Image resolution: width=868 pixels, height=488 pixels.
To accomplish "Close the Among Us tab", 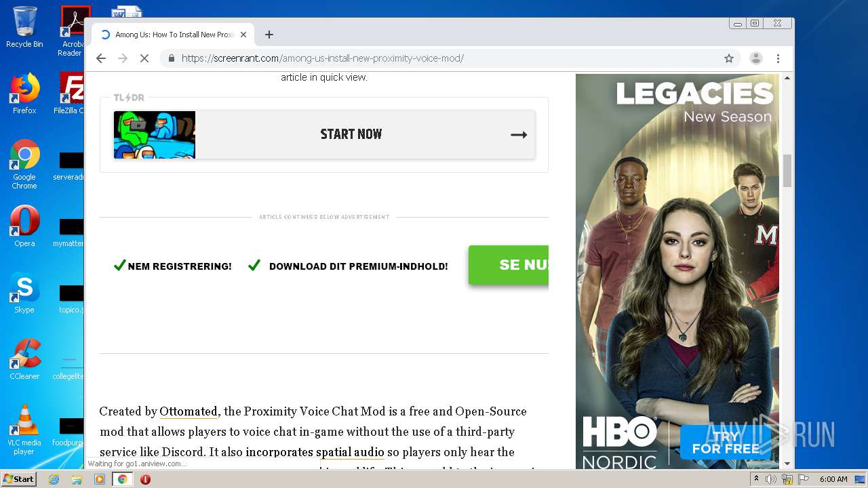I will (243, 35).
